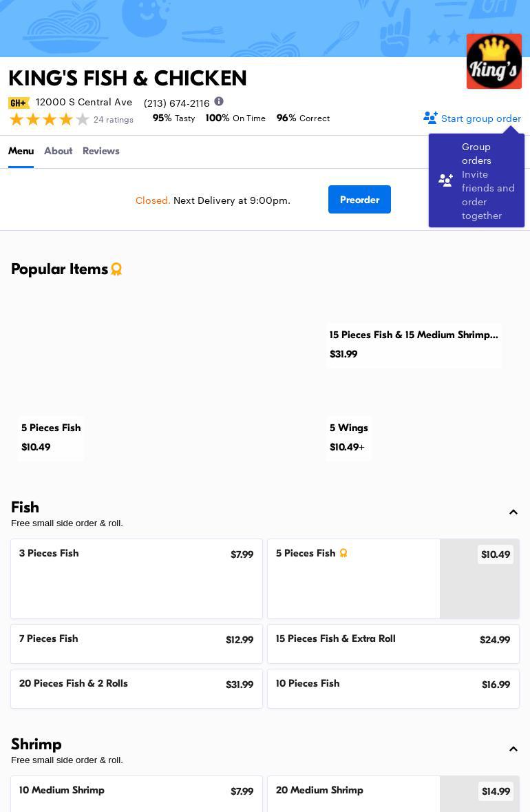Select 20 Medium Shrimp menu item
Image resolution: width=530 pixels, height=812 pixels.
(x=393, y=793)
